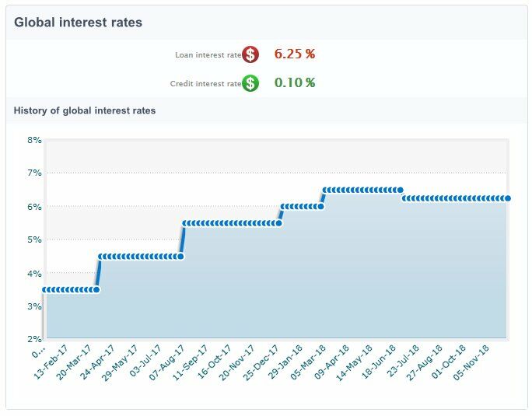The width and height of the screenshot is (532, 416).
Task: Click the 2% y-axis label
Action: pyautogui.click(x=34, y=339)
